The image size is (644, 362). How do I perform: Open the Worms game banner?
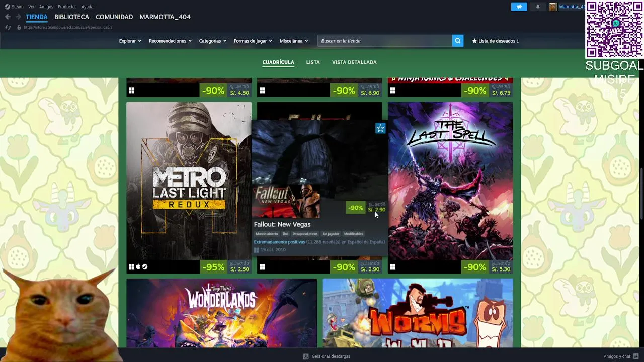[x=418, y=313]
